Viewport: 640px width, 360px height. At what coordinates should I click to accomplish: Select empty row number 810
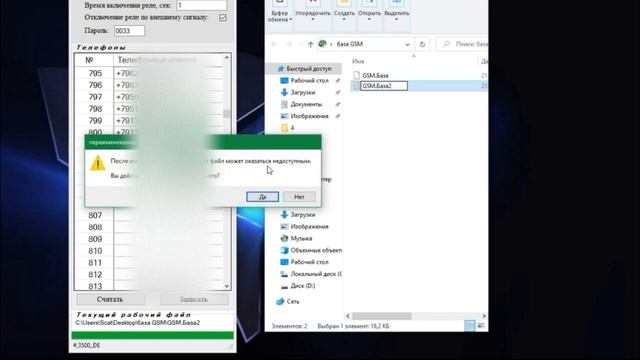149,251
